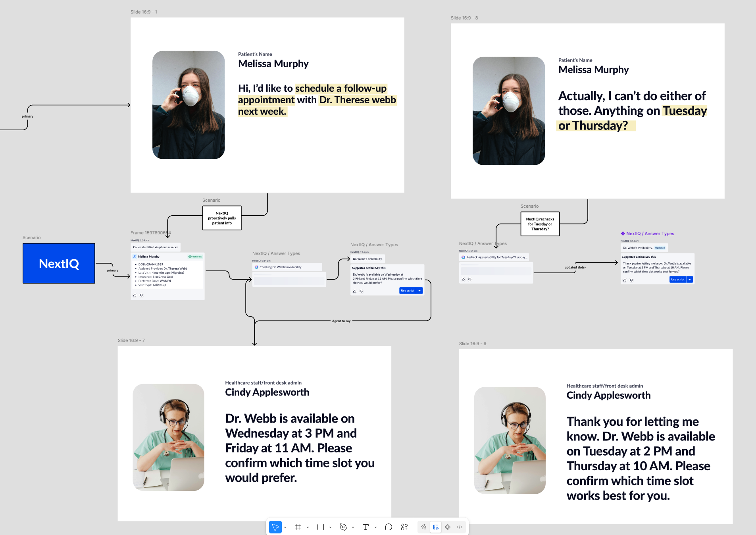Open Use script dropdown on Wednesday/Friday card

(x=419, y=291)
